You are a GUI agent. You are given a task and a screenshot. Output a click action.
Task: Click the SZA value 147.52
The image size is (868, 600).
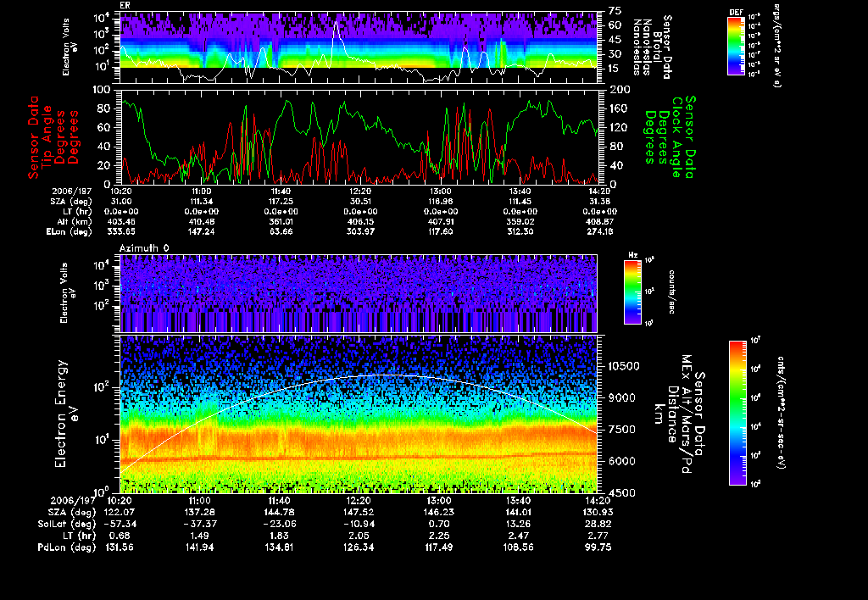click(359, 513)
